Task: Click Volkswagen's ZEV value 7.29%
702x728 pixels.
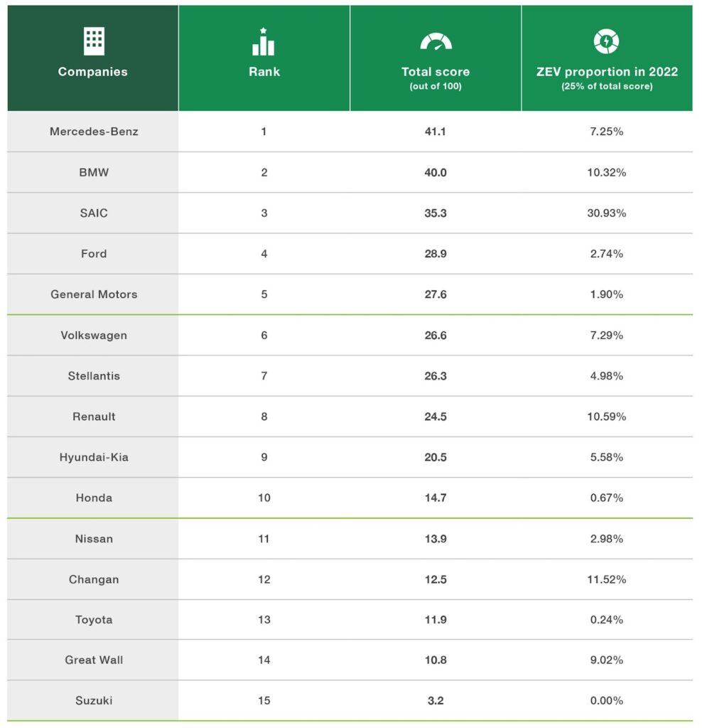Action: 607,335
